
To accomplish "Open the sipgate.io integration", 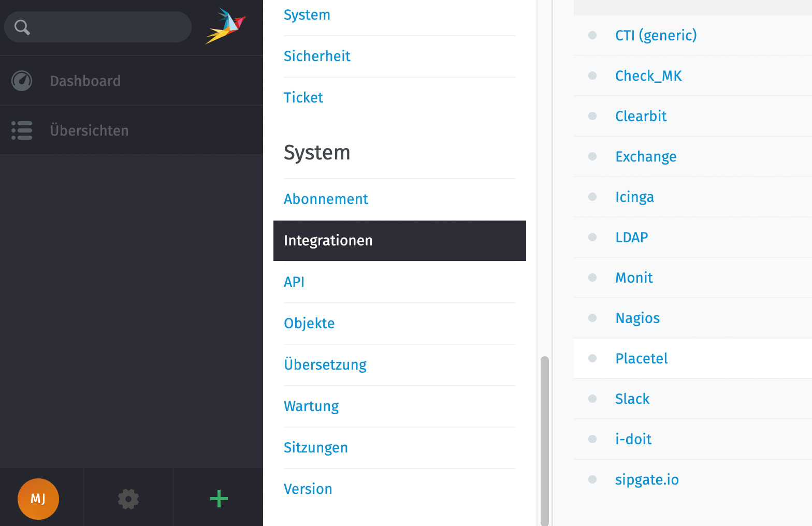I will pos(647,479).
